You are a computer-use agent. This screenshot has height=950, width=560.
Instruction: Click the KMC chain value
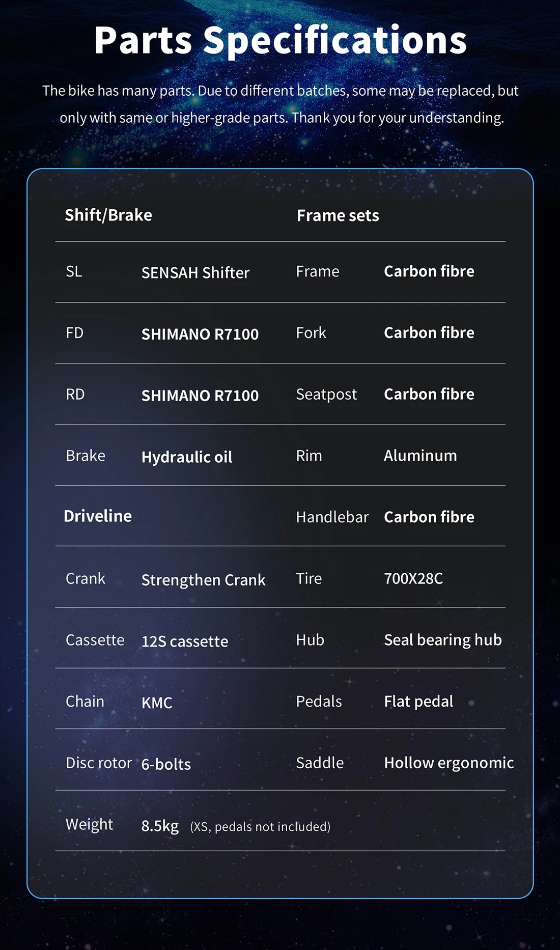tap(157, 703)
